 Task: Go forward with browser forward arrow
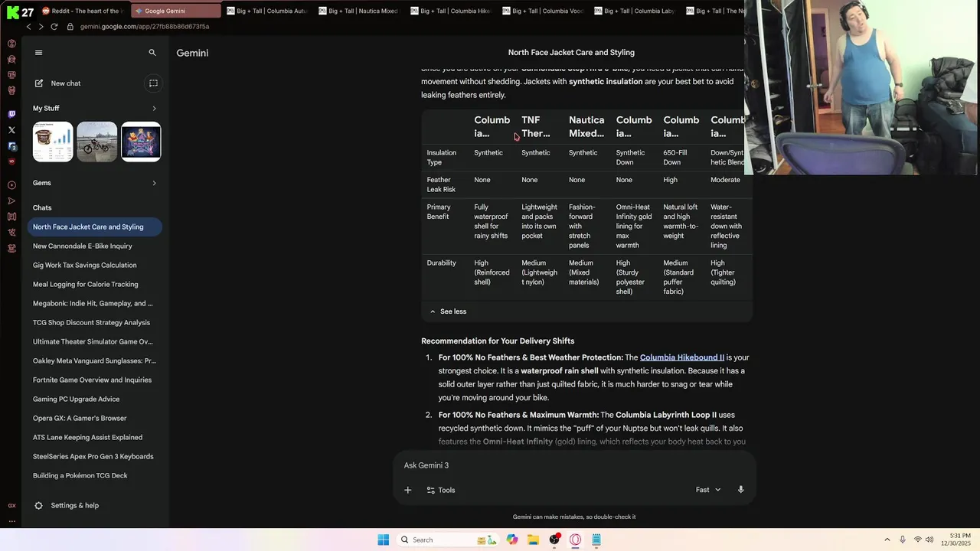coord(41,26)
